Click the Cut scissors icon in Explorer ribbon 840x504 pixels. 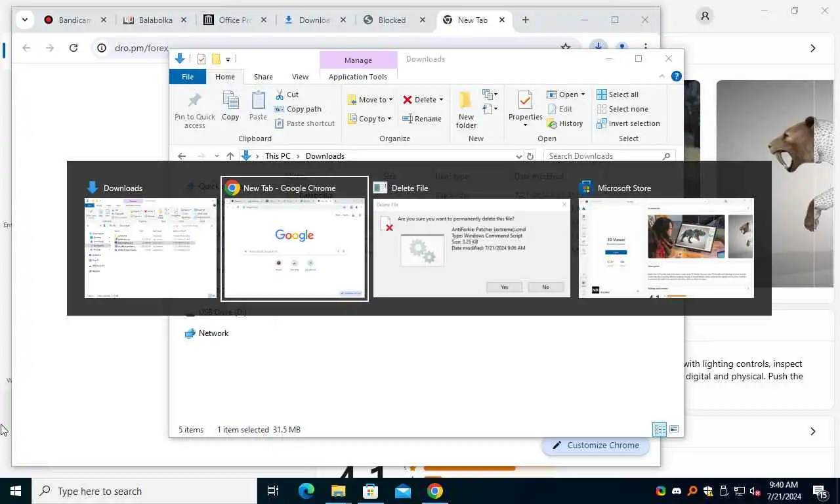(280, 94)
